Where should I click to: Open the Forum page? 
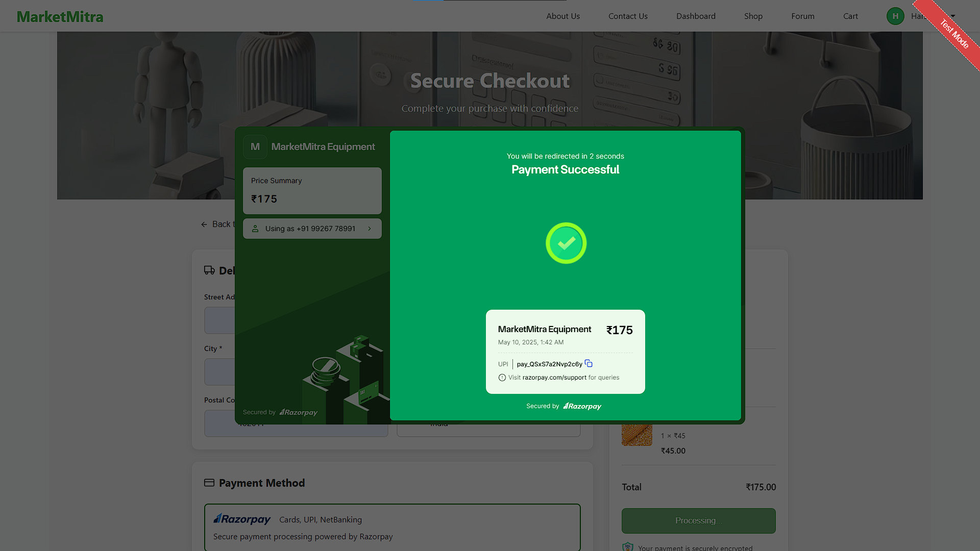(x=803, y=16)
